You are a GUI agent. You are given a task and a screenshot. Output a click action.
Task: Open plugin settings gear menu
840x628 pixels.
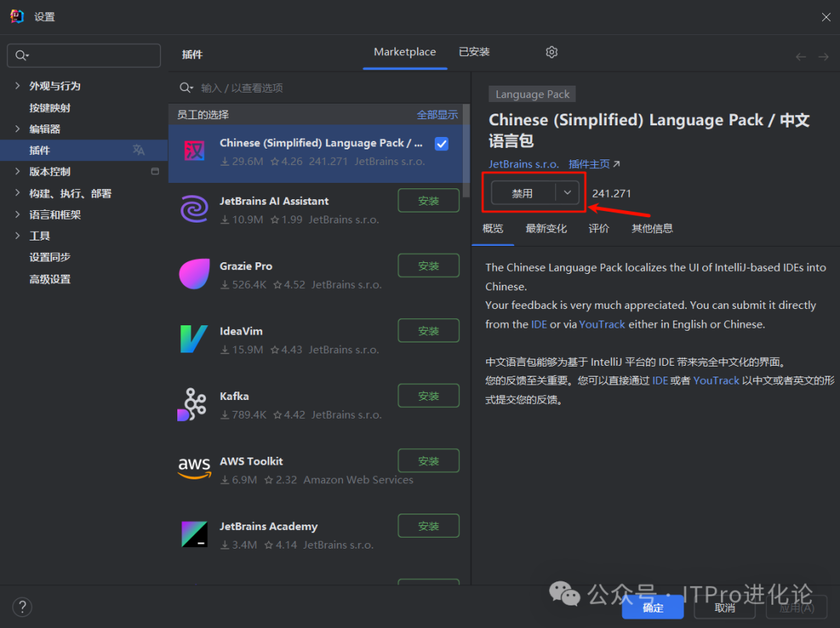(x=551, y=52)
